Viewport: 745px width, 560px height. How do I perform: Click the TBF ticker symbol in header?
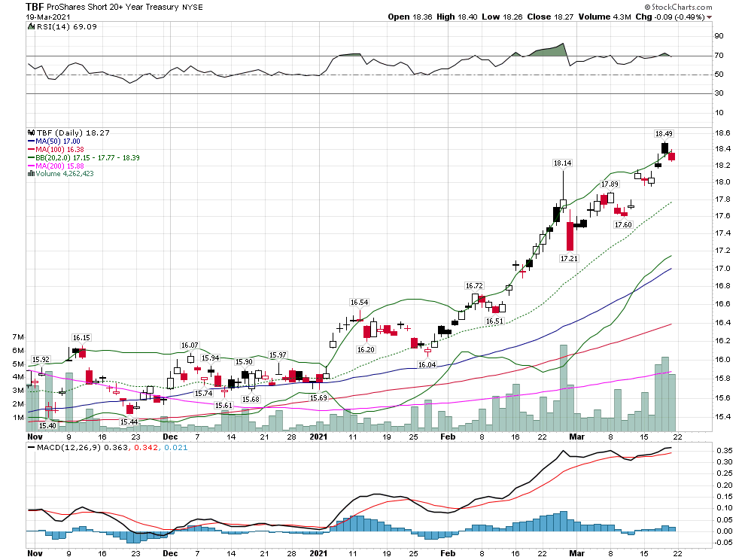coord(35,7)
